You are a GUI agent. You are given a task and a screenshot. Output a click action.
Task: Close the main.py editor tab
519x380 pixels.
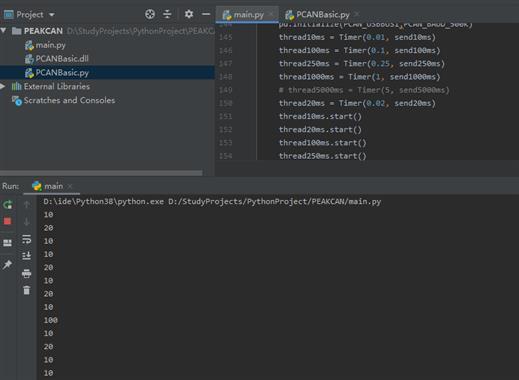click(272, 14)
